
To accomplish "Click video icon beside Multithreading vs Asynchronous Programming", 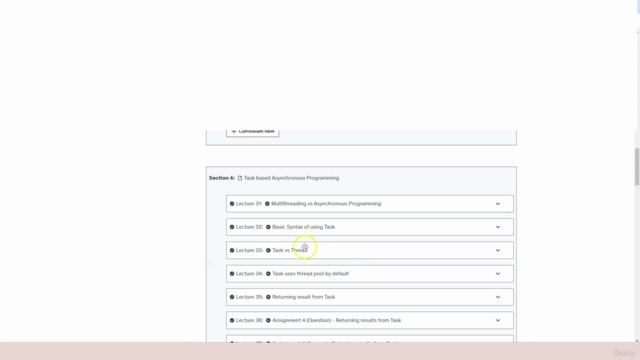I will [267, 204].
